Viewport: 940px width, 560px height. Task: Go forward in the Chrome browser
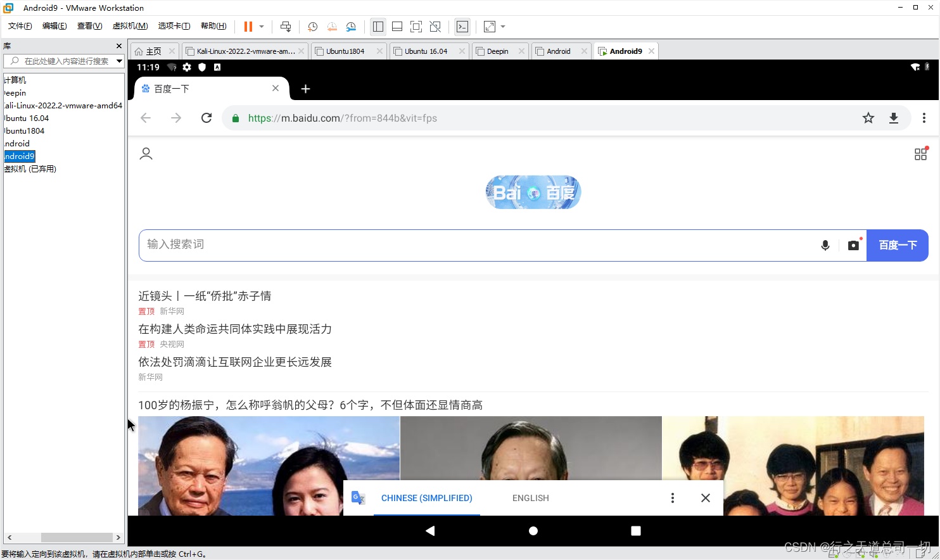click(x=176, y=118)
